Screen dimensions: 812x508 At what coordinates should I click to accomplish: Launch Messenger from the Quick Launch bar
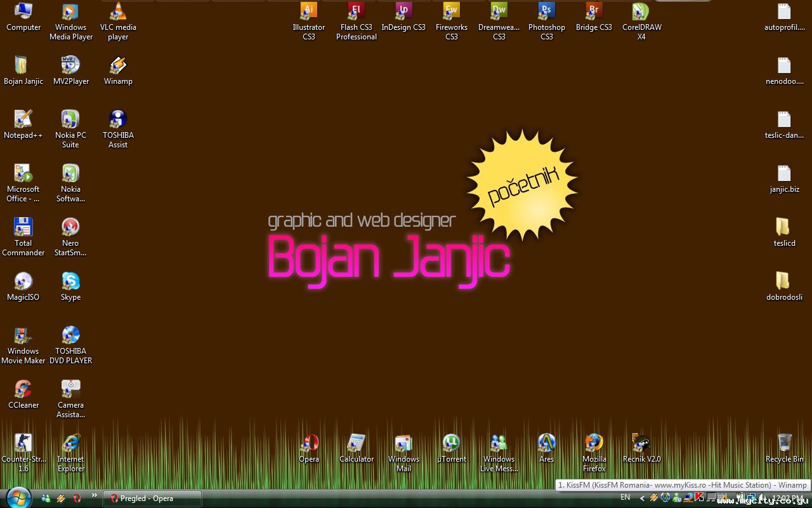(46, 498)
